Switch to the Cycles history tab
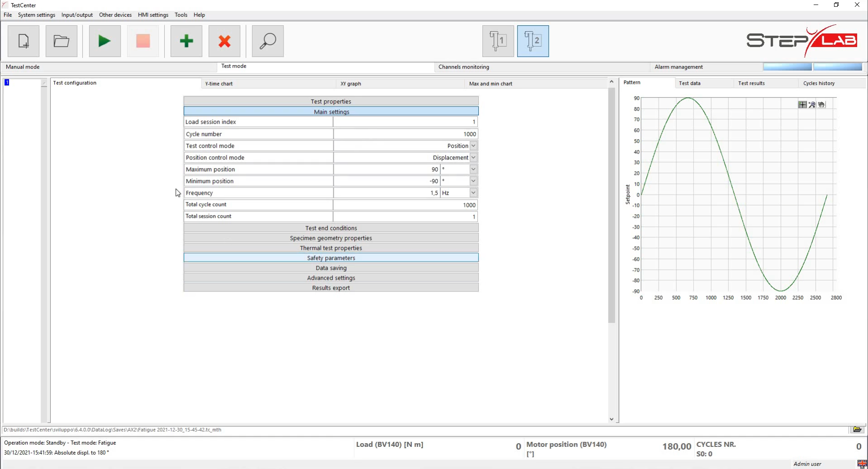The image size is (868, 469). point(819,83)
